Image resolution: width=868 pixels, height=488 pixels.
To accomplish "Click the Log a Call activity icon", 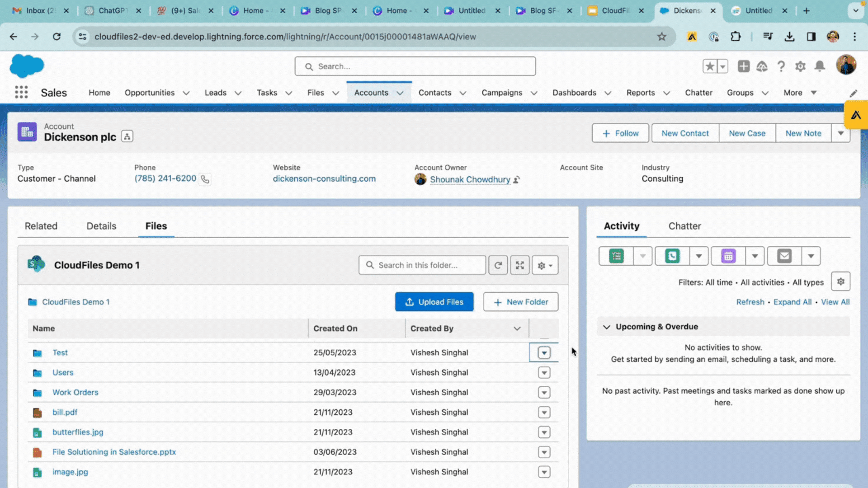I will click(x=672, y=256).
